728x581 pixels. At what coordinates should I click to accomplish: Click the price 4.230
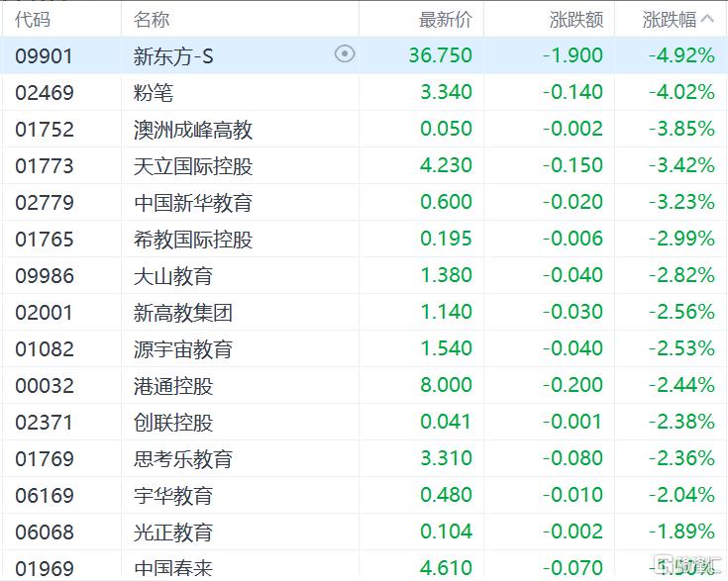446,165
